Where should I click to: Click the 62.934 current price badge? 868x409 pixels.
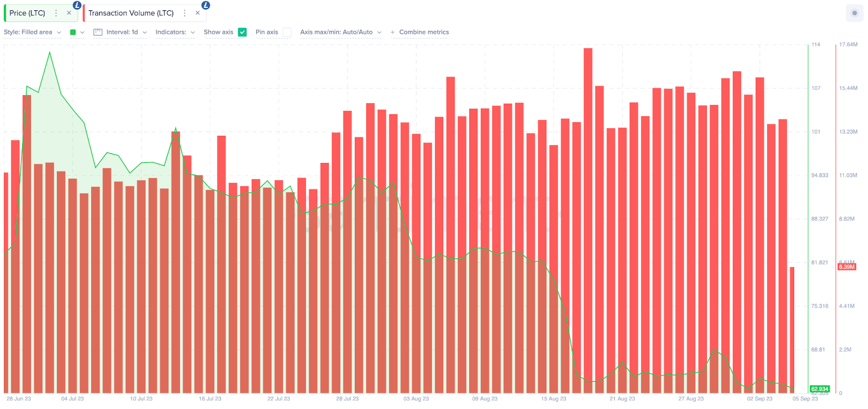pos(819,389)
